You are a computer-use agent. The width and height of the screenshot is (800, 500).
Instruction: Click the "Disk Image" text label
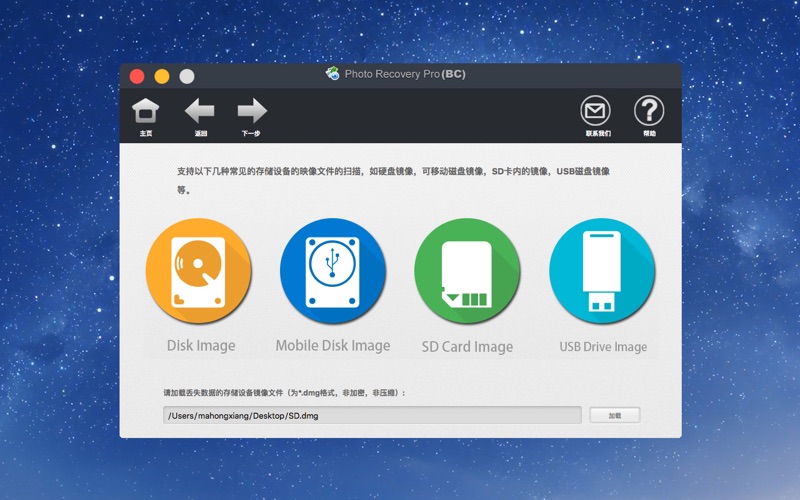(x=201, y=346)
